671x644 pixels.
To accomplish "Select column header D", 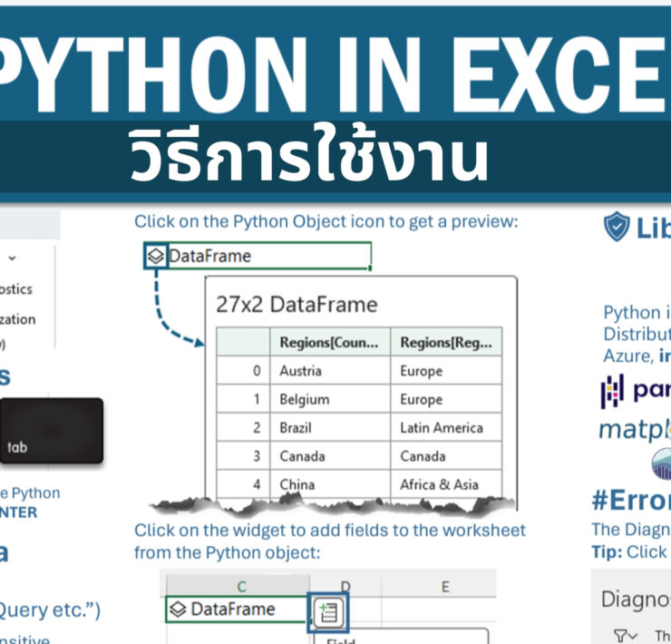I will point(345,586).
